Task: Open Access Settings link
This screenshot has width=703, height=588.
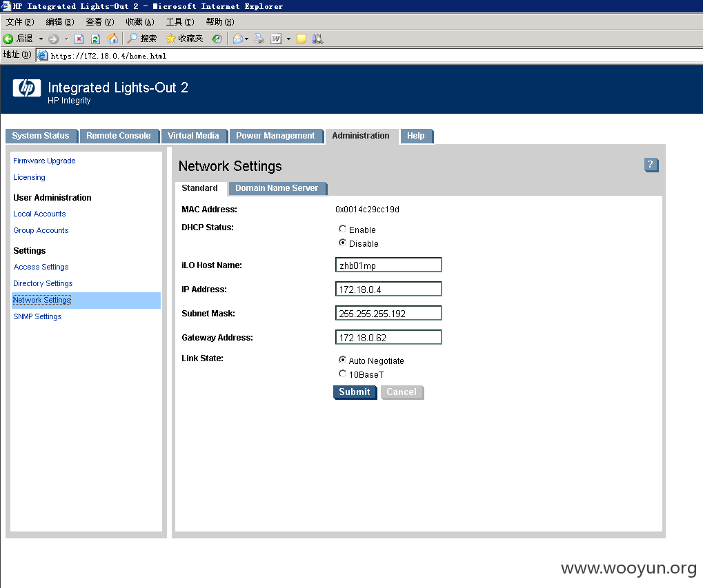Action: coord(41,267)
